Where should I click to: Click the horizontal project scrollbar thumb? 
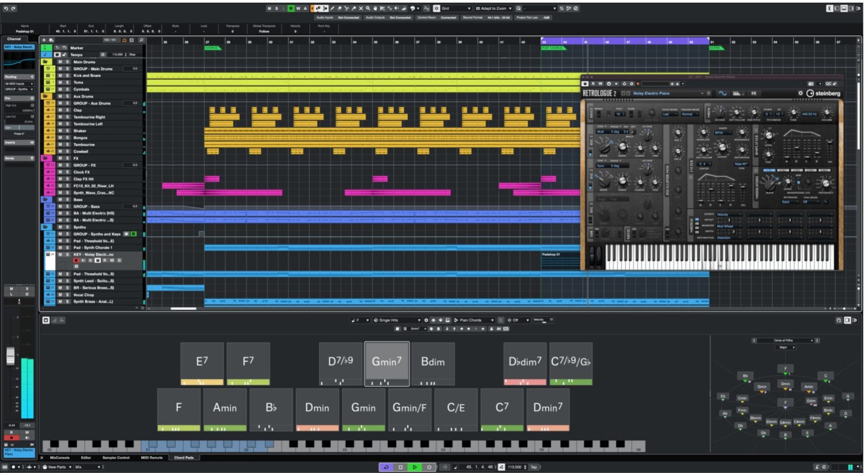(x=183, y=308)
